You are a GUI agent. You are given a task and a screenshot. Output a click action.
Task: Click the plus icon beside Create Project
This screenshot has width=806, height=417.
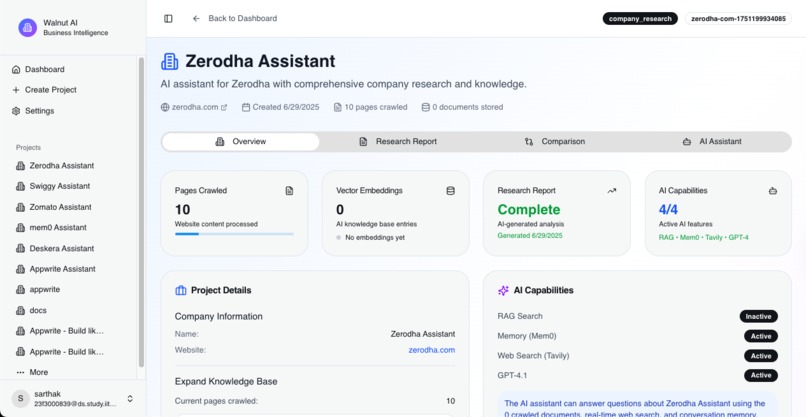pos(16,90)
